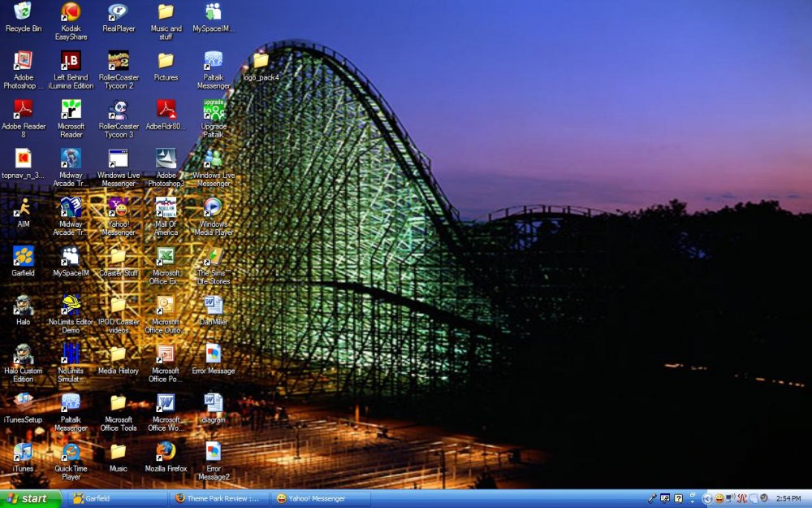Image resolution: width=812 pixels, height=508 pixels.
Task: Launch Windows Media Player shortcut
Action: pos(213,207)
